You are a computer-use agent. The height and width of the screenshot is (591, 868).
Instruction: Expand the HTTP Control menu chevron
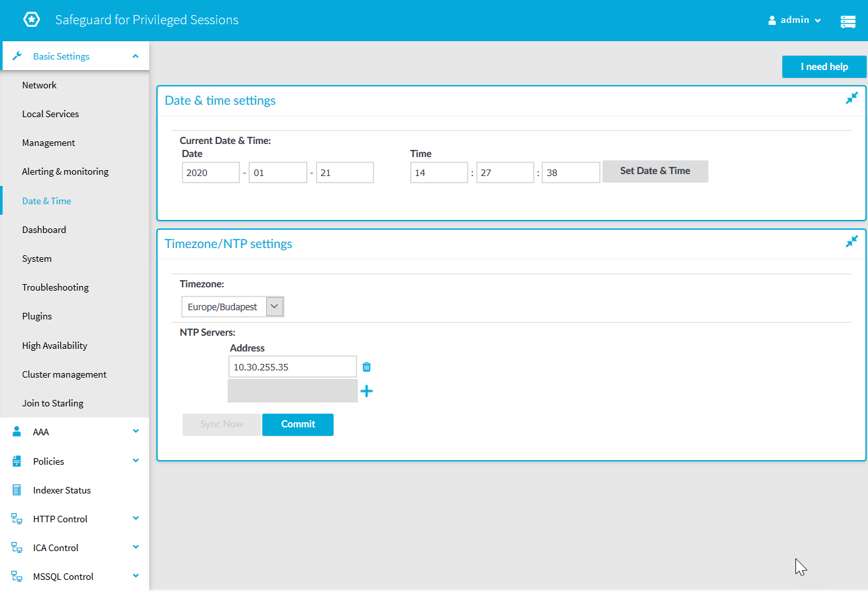coord(135,518)
